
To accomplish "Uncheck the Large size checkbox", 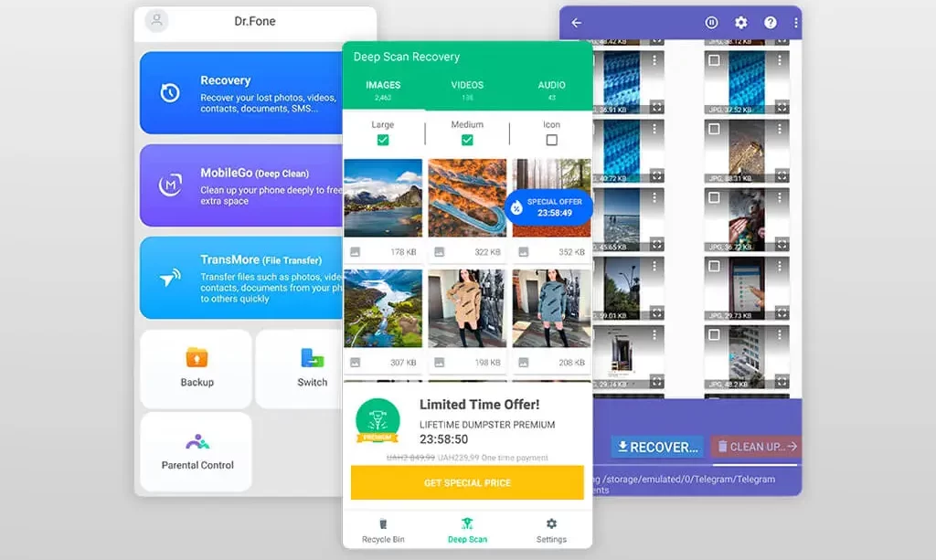I will [383, 140].
